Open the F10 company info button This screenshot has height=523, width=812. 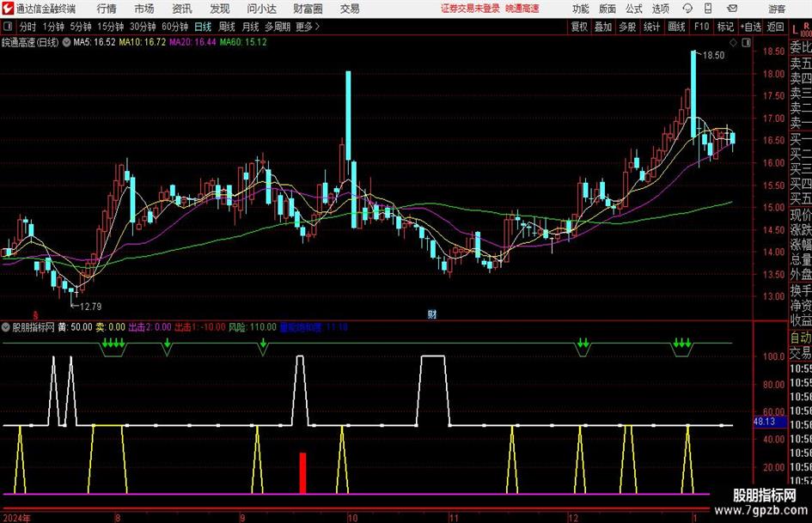701,27
